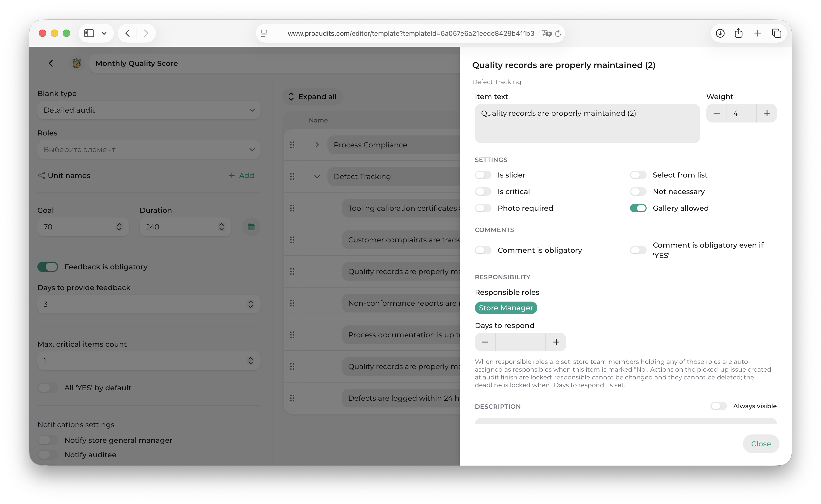This screenshot has width=821, height=504.
Task: Click the Days to respond input field
Action: click(x=521, y=342)
